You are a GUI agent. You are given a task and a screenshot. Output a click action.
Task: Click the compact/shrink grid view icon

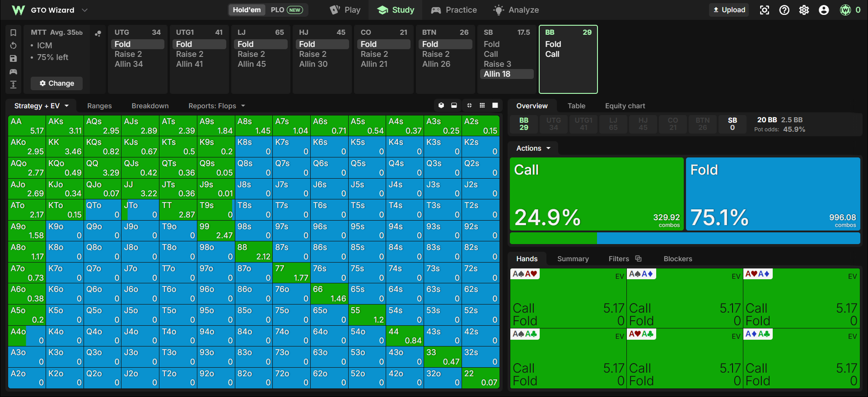click(x=469, y=106)
